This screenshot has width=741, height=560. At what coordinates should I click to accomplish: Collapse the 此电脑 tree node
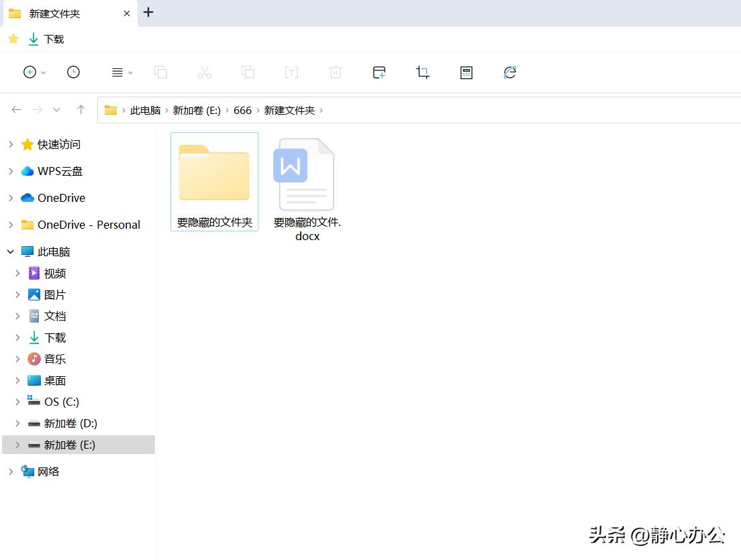coord(9,251)
